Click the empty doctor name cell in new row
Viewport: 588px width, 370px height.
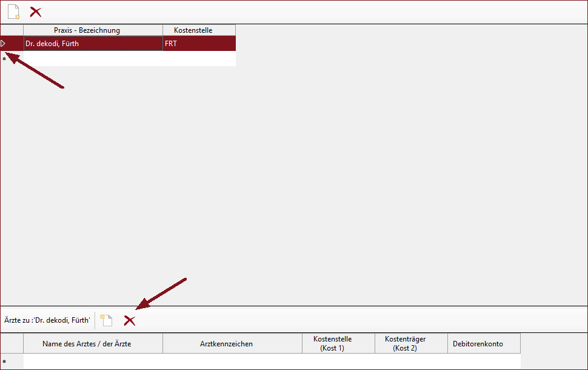pos(93,361)
